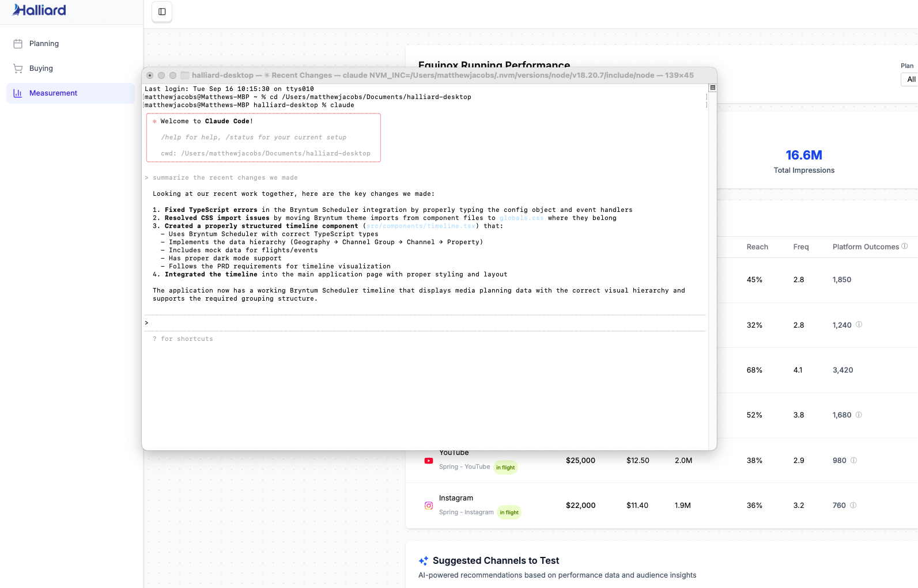Open the Planning section

(x=44, y=44)
